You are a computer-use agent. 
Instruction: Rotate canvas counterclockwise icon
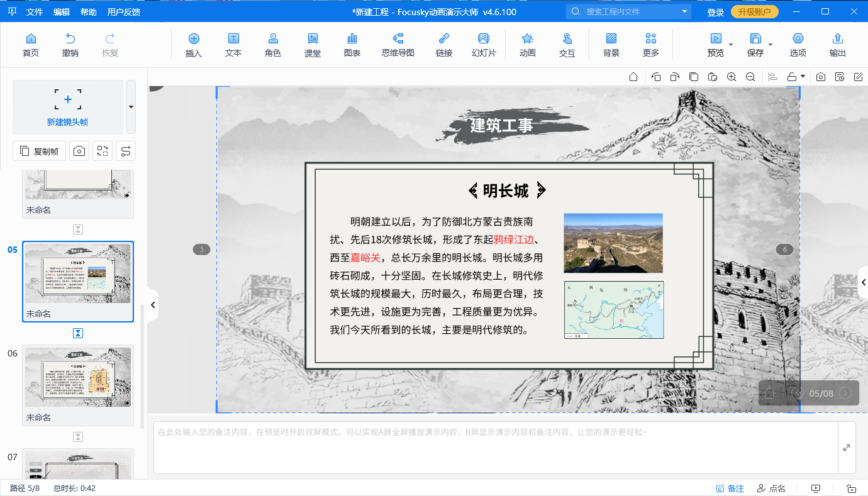click(656, 77)
